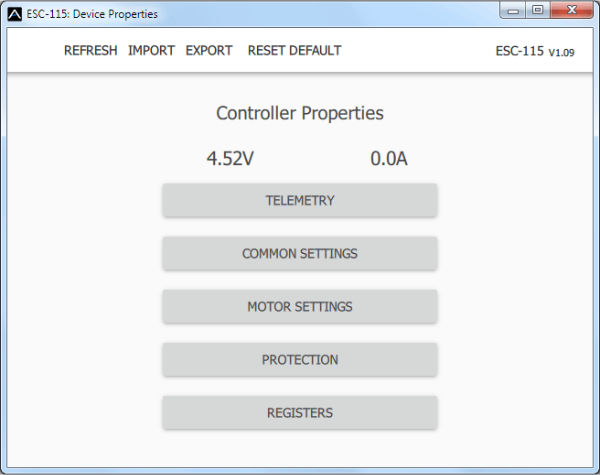Click REFRESH in the top toolbar
The image size is (600, 475).
[x=90, y=51]
